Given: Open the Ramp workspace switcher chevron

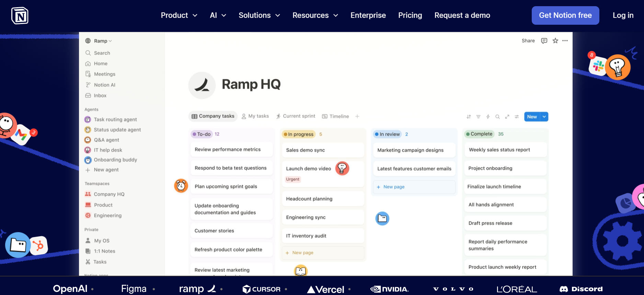Looking at the screenshot, I should click(110, 41).
